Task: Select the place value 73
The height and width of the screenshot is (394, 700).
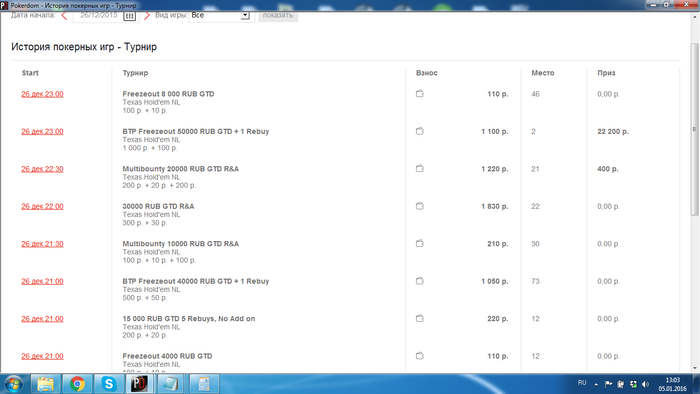Action: point(535,282)
